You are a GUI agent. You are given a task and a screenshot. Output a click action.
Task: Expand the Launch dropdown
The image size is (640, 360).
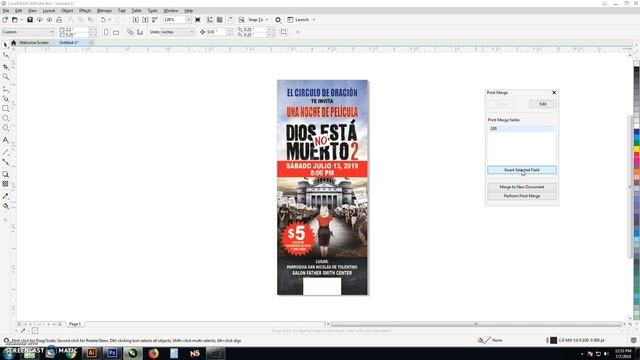pos(314,20)
